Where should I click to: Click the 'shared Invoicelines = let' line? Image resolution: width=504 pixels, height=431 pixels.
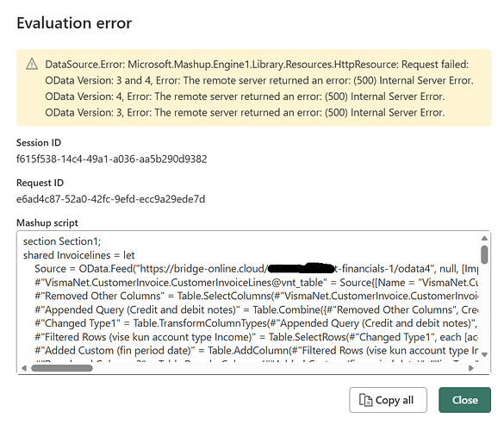click(x=78, y=255)
